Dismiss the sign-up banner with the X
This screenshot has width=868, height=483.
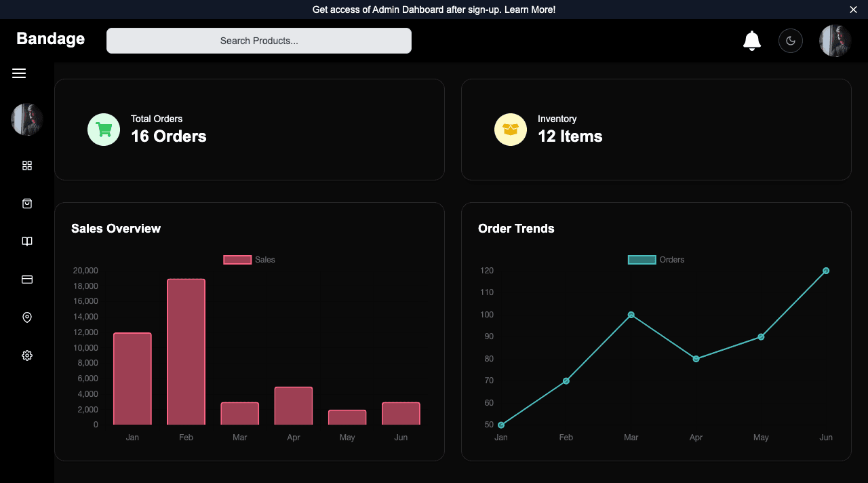(853, 9)
